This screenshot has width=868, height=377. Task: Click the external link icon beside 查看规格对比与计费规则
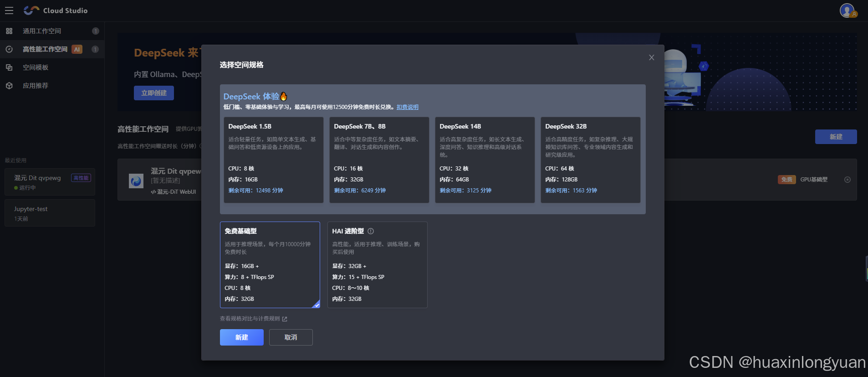285,319
